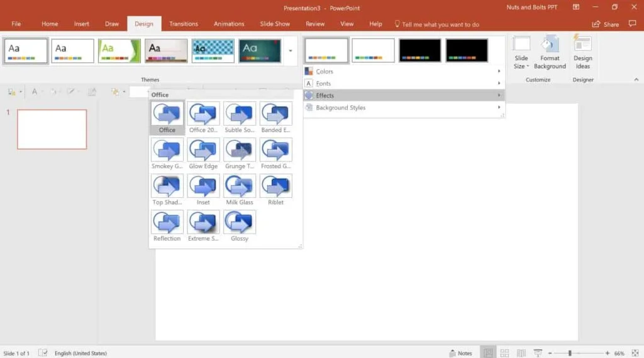
Task: Select slide 1 thumbnail
Action: tap(52, 129)
